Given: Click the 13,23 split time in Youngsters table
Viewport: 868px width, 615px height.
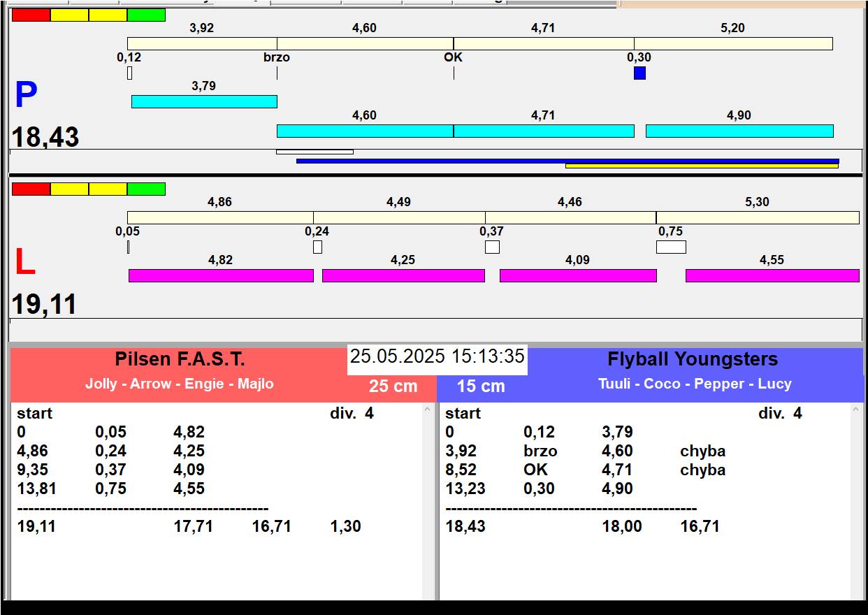Looking at the screenshot, I should (465, 489).
